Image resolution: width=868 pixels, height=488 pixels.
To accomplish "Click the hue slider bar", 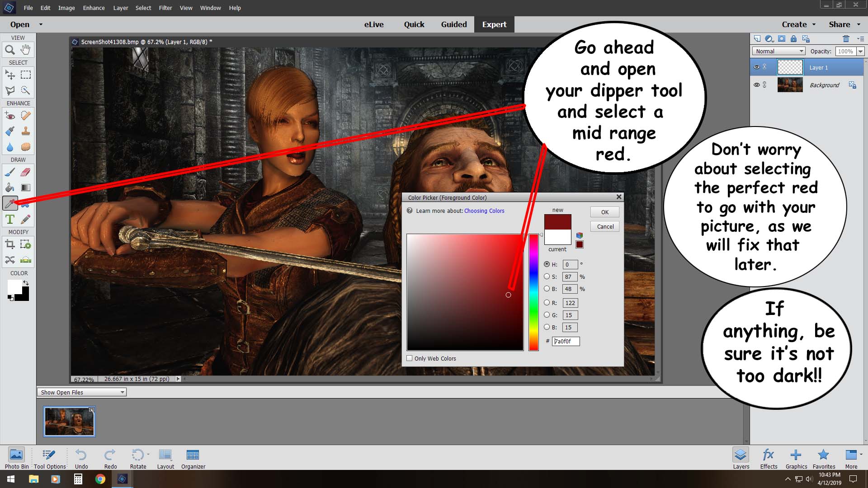I will [x=534, y=292].
